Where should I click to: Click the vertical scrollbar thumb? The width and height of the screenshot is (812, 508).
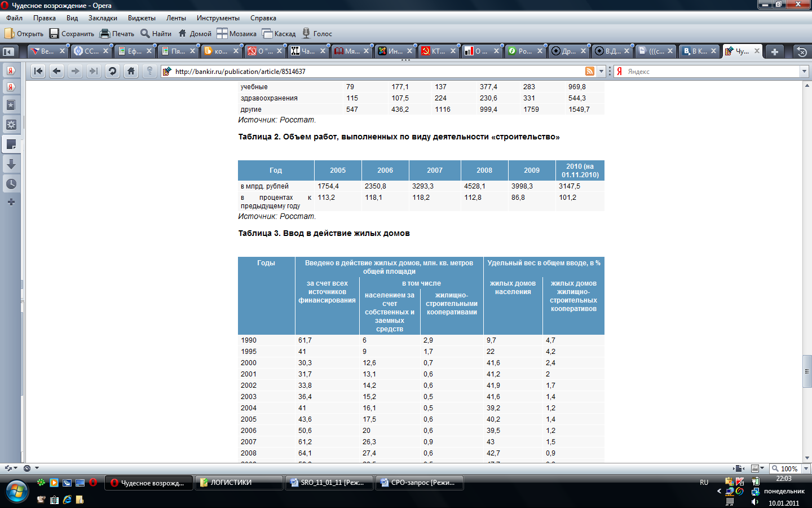[807, 371]
